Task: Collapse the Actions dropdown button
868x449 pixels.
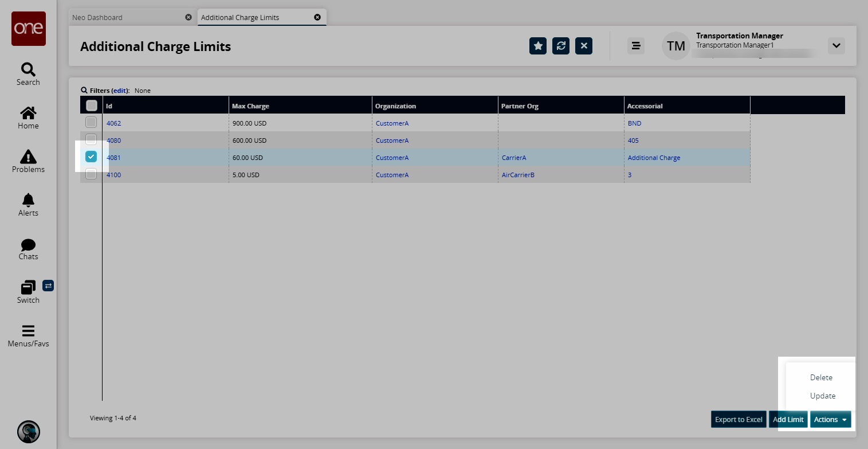Action: point(830,420)
